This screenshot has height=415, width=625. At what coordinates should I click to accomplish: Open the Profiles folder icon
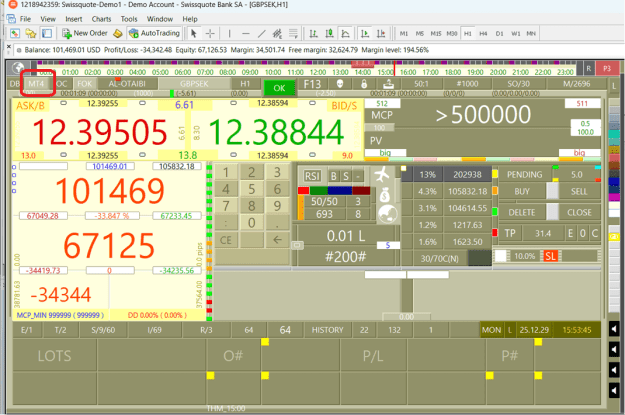click(31, 33)
